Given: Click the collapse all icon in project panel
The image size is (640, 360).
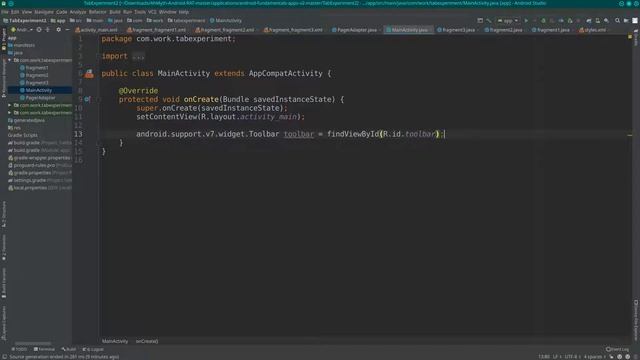Looking at the screenshot, I should tap(48, 30).
